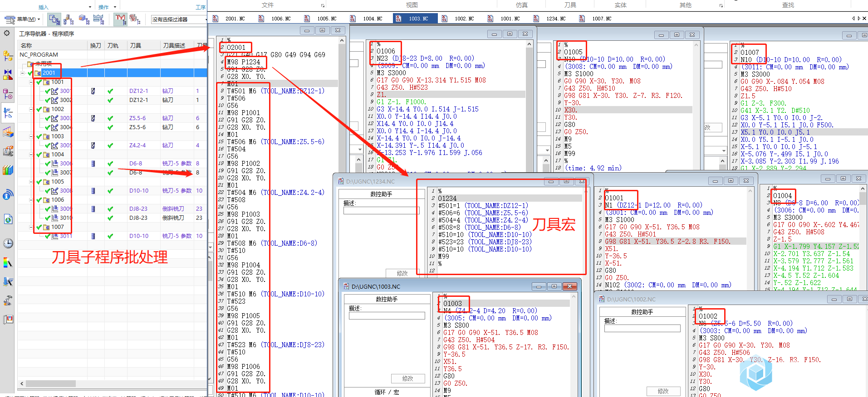Image resolution: width=868 pixels, height=397 pixels.
Task: Open the 操作 group dropdown arrow
Action: coord(115,7)
